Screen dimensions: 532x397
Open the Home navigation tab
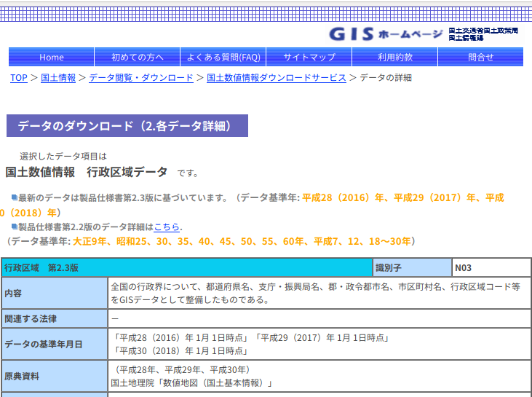pos(51,57)
